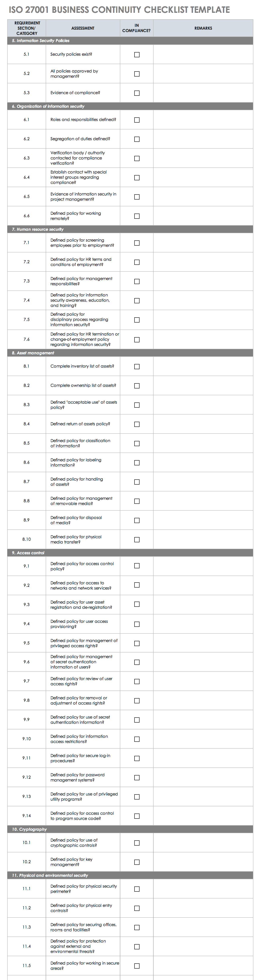Screen dimensions: 261x980
Task: Check box for 9.1 access control policy
Action: 137,566
